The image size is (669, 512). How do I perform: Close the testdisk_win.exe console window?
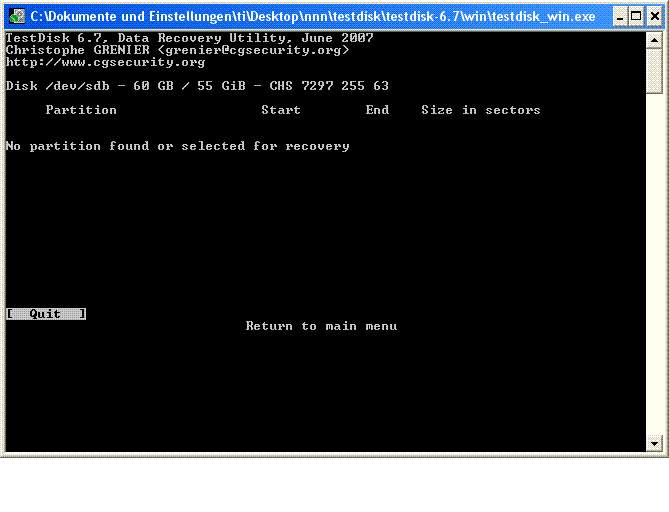(654, 17)
